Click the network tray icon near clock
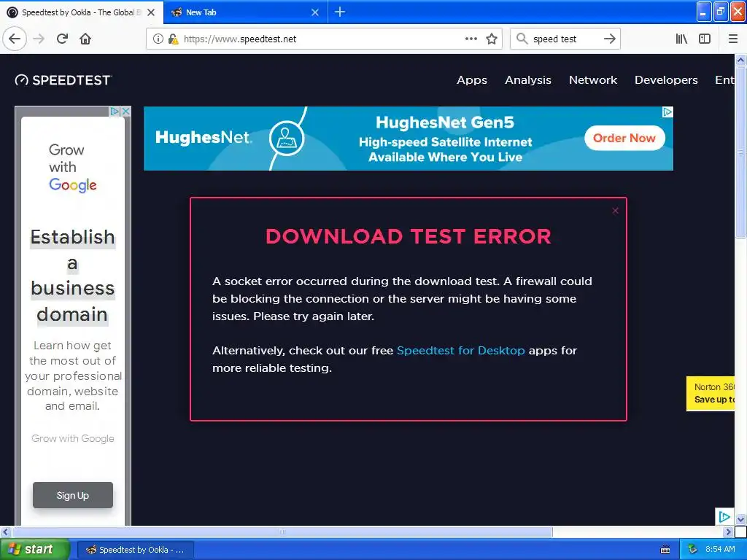 click(692, 550)
